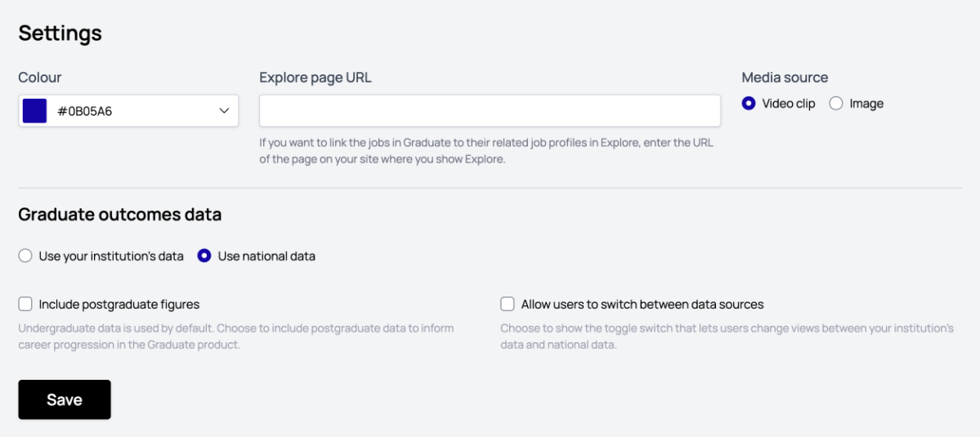Select Use national data radio button
Image resolution: width=980 pixels, height=437 pixels.
coord(204,256)
